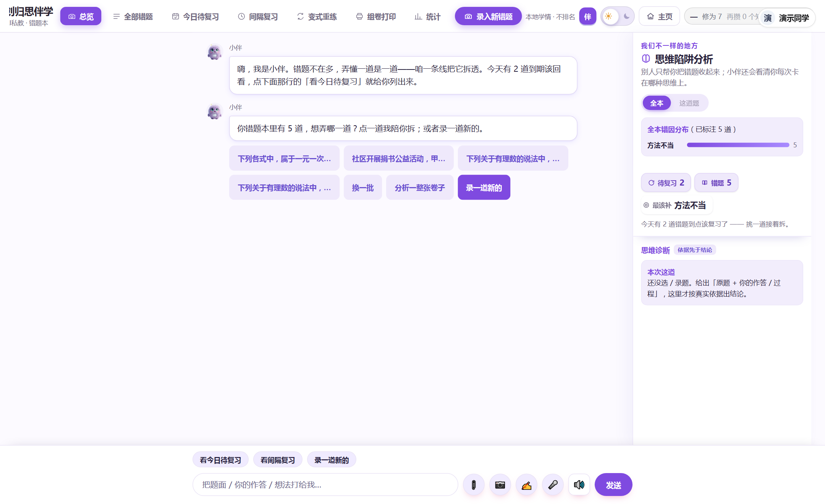Screen dimensions: 825x504
Task: Select 全本 scope toggle
Action: (657, 103)
